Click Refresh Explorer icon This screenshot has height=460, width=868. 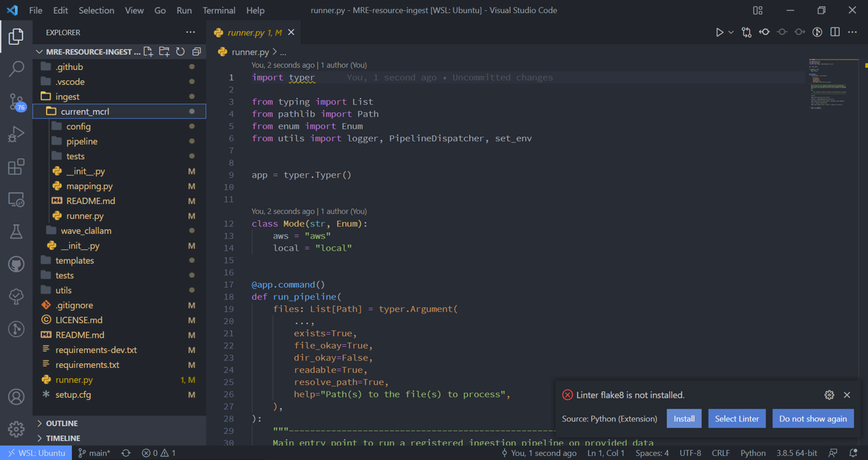[x=180, y=51]
